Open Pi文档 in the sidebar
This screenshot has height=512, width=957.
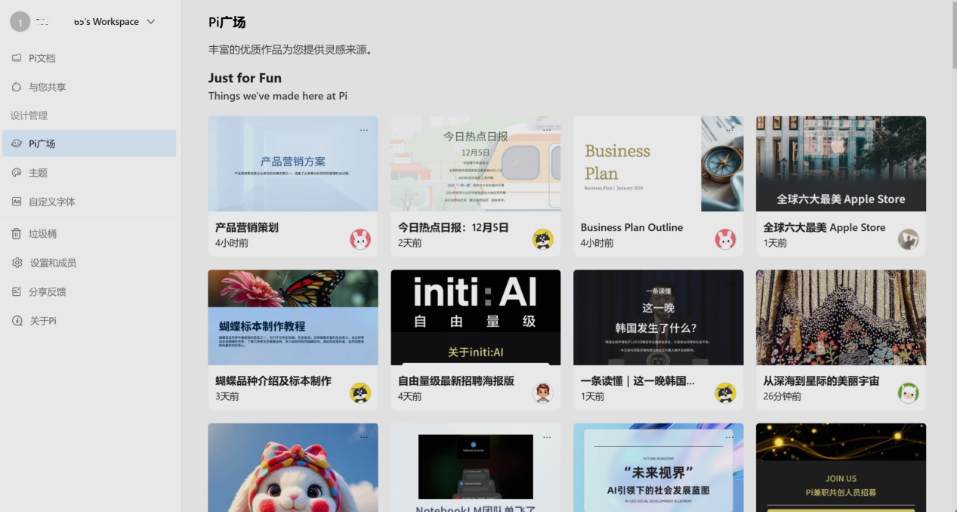(x=89, y=58)
